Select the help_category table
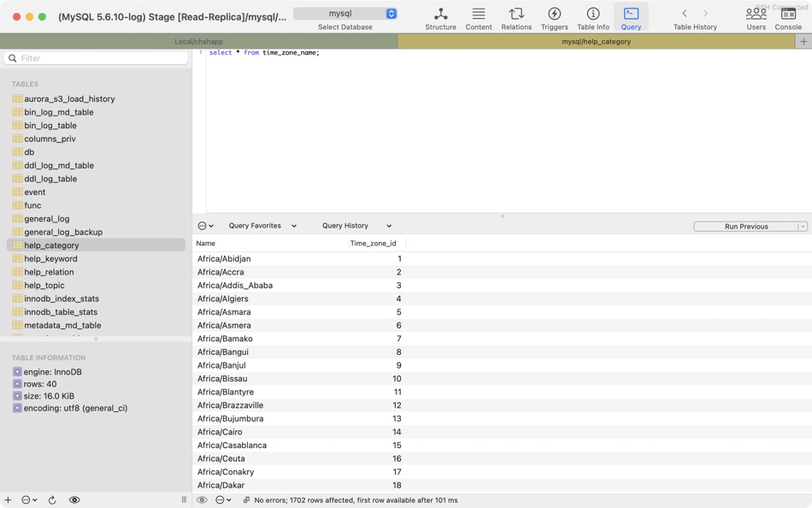The height and width of the screenshot is (508, 812). 97,245
